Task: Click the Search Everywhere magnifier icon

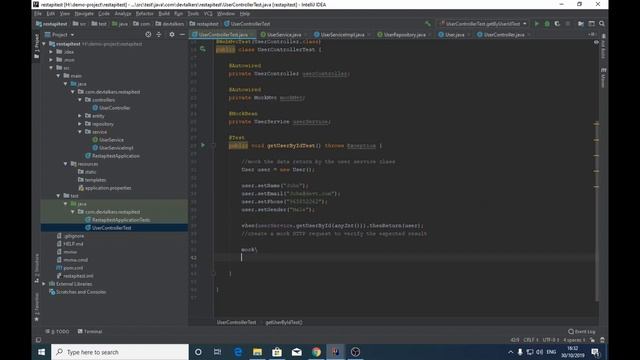Action: coord(602,24)
